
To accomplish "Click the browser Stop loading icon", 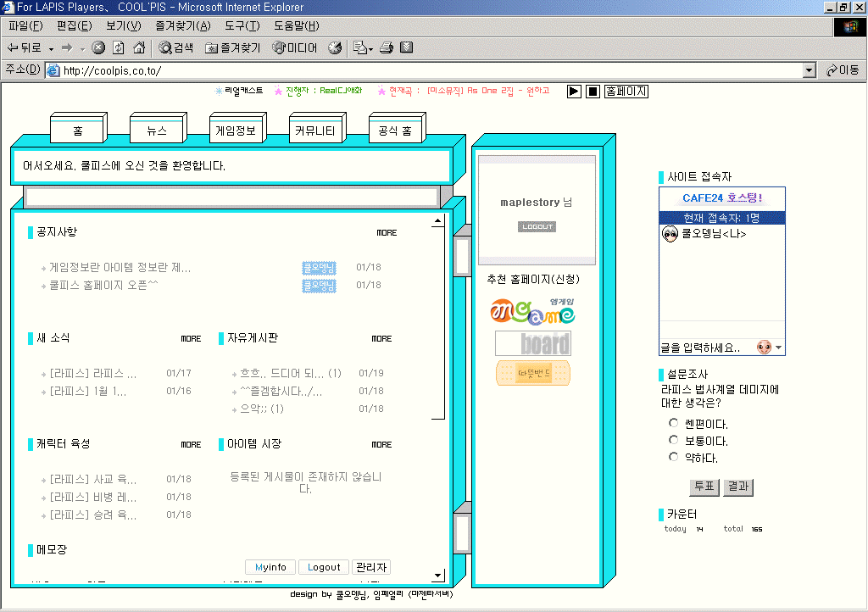I will [x=98, y=48].
